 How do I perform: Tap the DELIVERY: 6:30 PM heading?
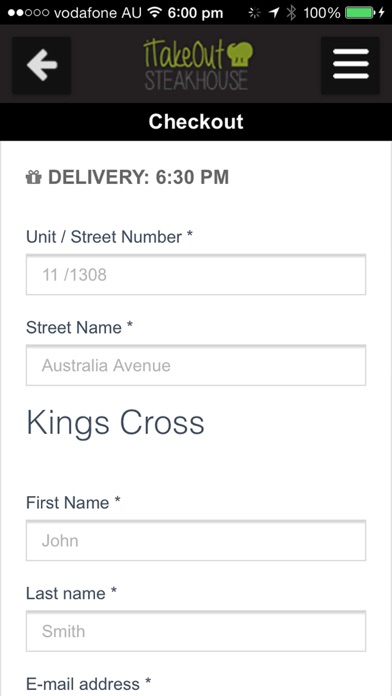coord(138,178)
